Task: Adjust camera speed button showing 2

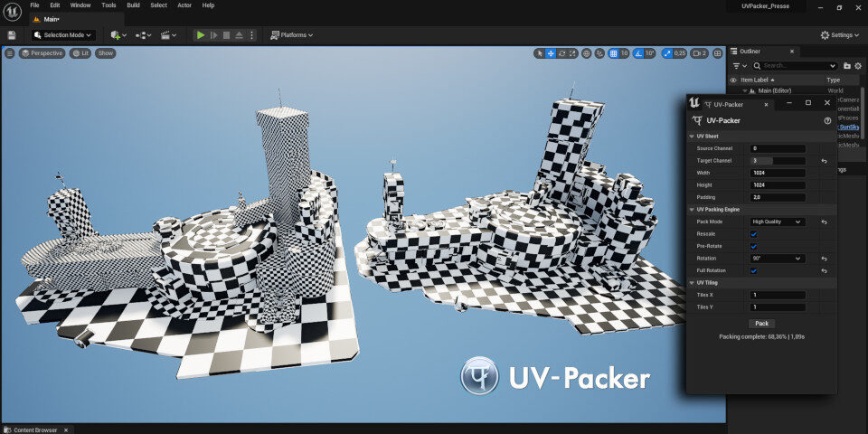Action: coord(700,53)
